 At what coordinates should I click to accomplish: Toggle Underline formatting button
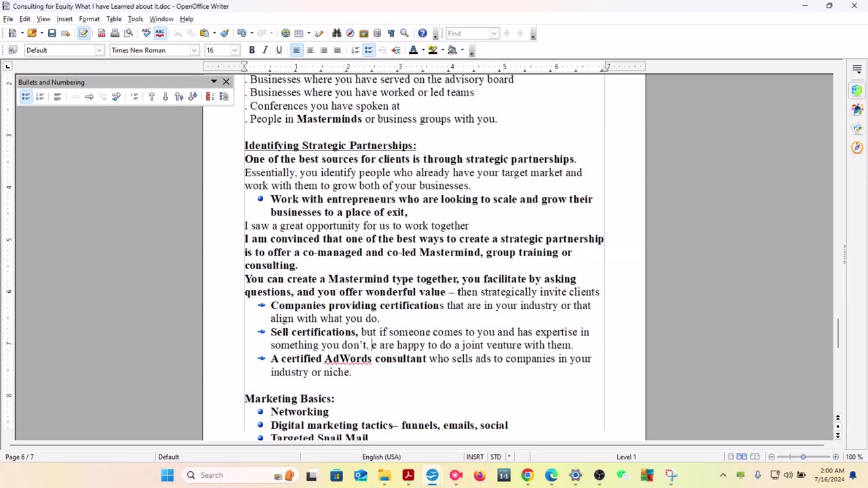tap(279, 50)
